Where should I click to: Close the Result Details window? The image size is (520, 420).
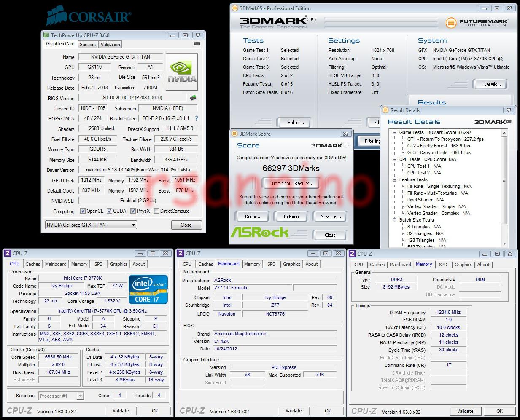(509, 110)
